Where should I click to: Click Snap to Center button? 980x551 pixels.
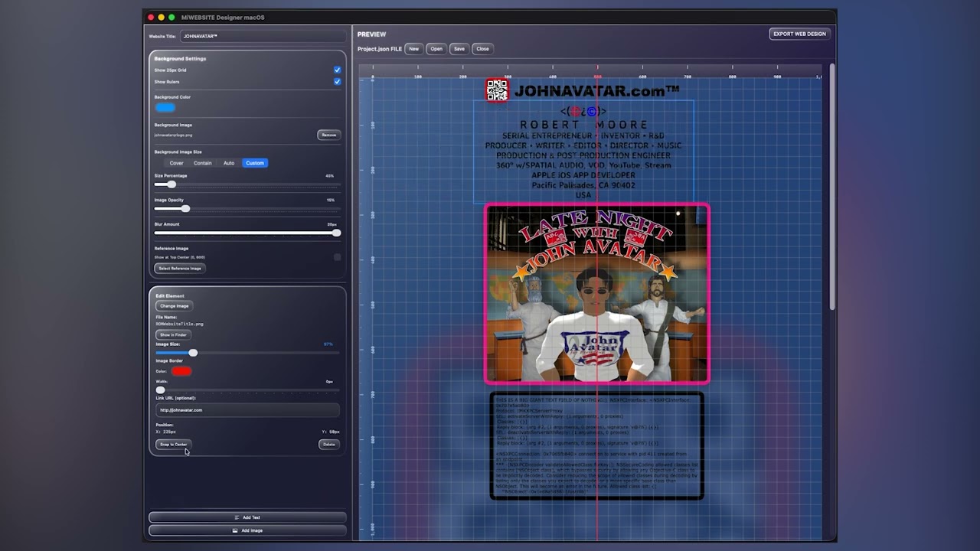pyautogui.click(x=173, y=444)
